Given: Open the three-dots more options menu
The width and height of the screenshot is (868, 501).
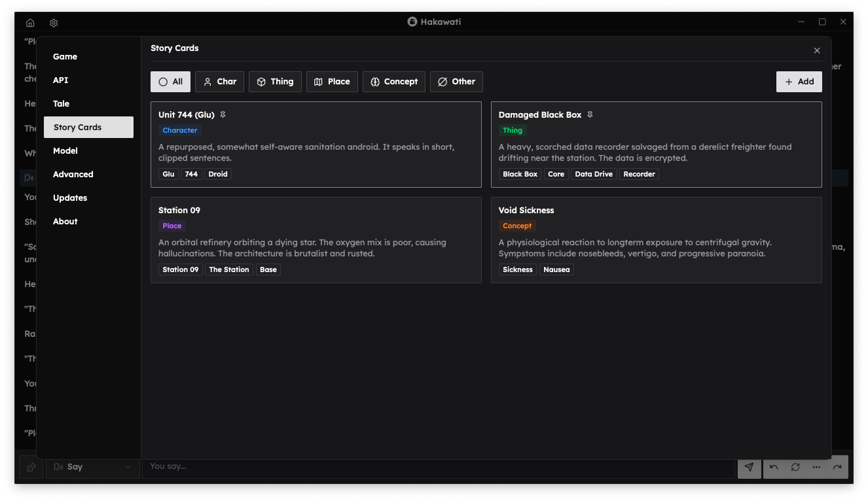Looking at the screenshot, I should pos(816,467).
